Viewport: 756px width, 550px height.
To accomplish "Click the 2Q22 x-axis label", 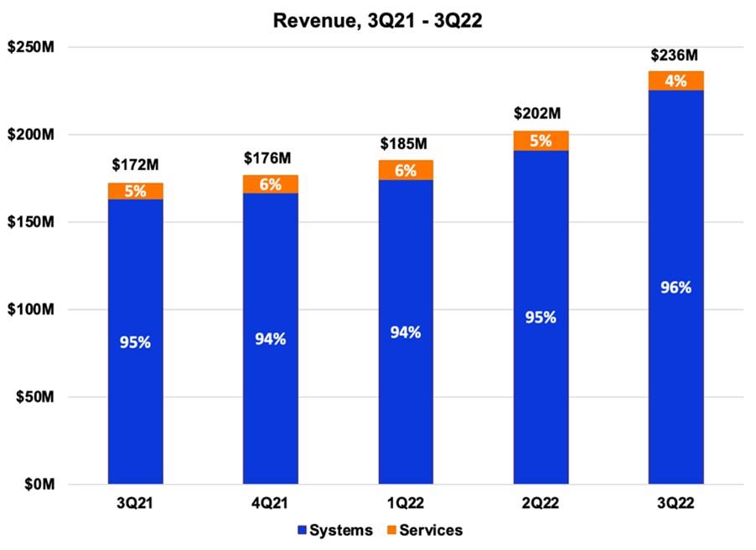I will pos(541,503).
